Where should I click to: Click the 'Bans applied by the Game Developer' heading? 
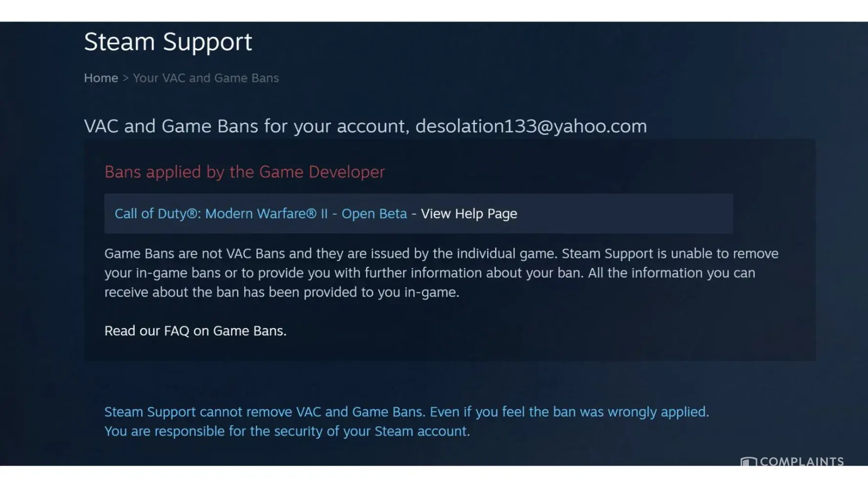(245, 172)
